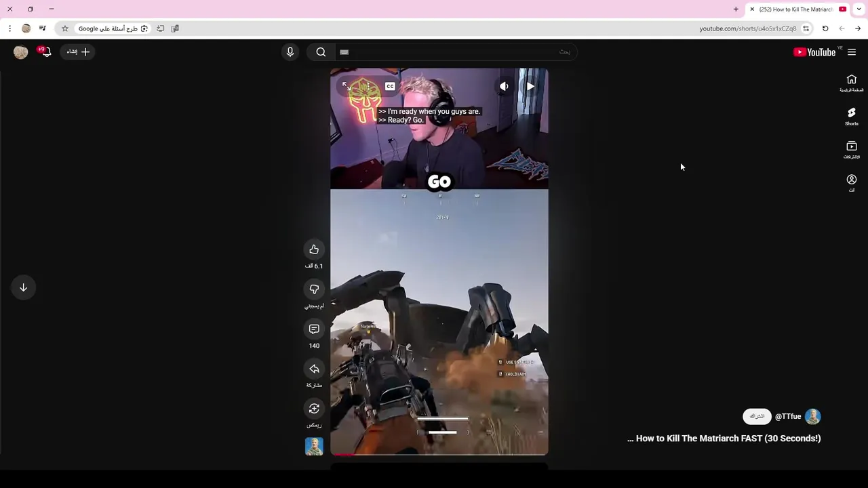
Task: Open Chrome profile avatar
Action: [26, 28]
